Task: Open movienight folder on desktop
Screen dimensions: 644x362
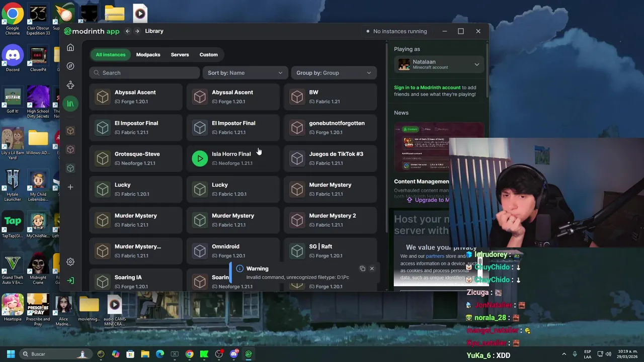Action: (x=89, y=308)
